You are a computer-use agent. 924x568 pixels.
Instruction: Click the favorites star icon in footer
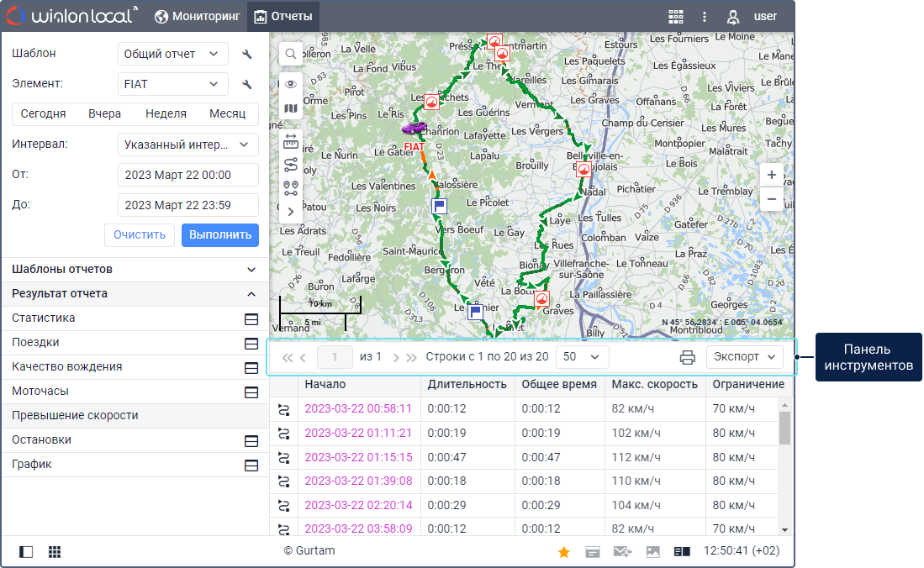pos(564,552)
